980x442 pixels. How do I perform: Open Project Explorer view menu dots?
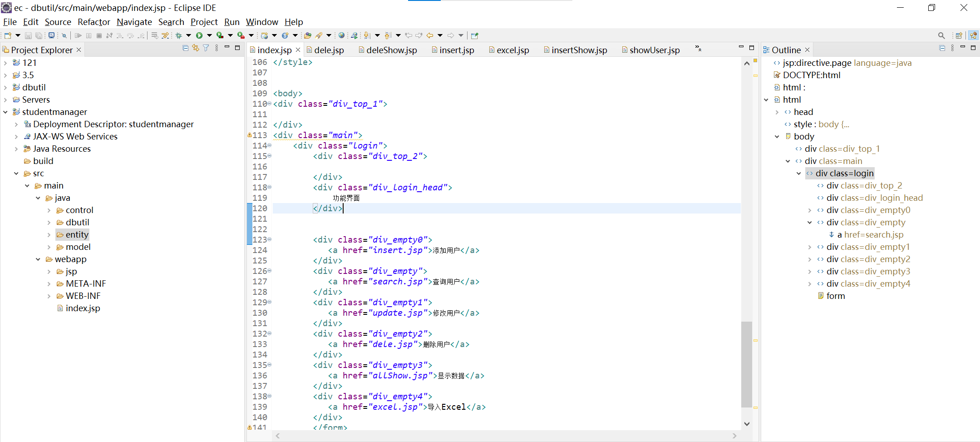[217, 48]
